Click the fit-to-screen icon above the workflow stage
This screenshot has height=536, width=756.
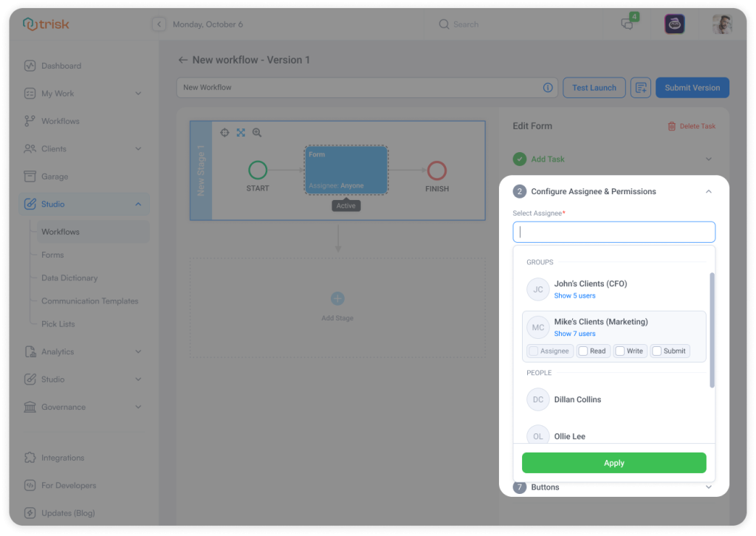coord(240,132)
